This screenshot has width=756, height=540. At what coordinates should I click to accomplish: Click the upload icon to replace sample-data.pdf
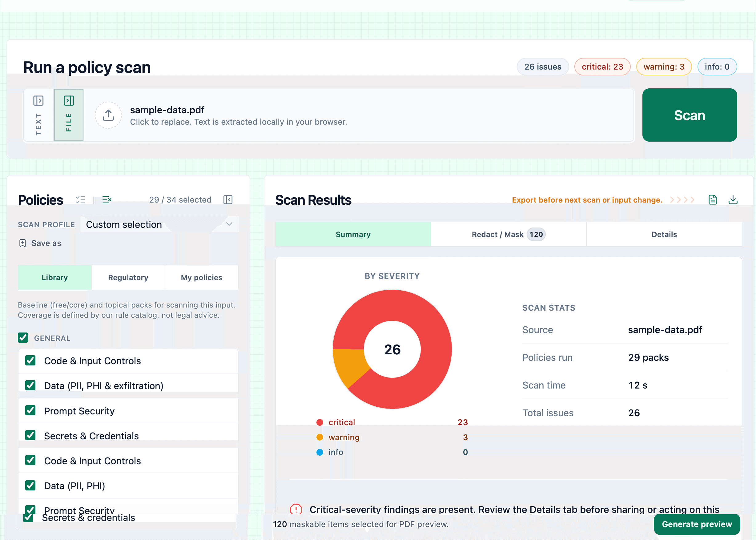108,115
